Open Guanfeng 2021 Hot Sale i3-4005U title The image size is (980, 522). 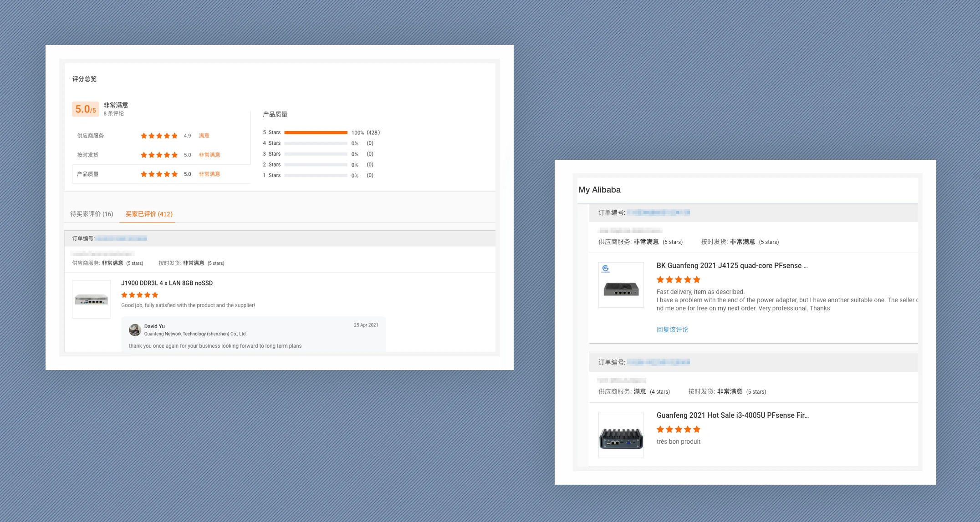click(732, 416)
